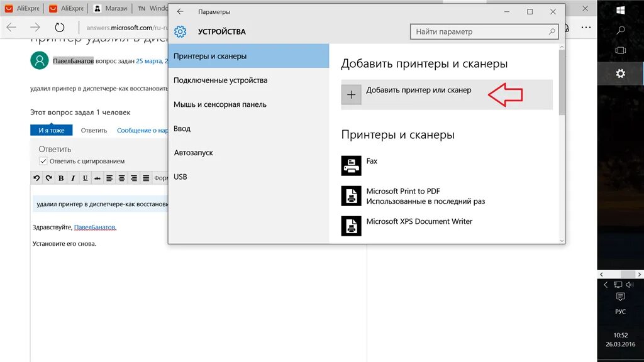
Task: Switch to the 'Магази' browser tab
Action: pos(110,8)
